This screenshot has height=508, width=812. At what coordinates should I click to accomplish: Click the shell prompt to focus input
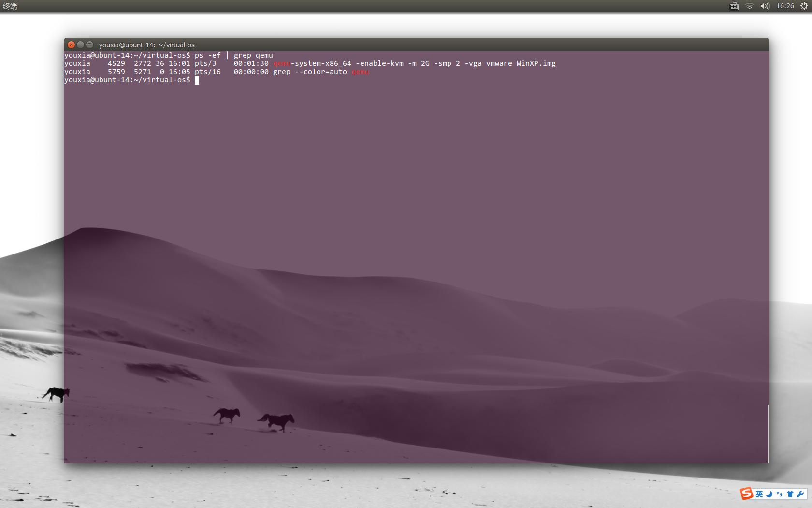(197, 80)
